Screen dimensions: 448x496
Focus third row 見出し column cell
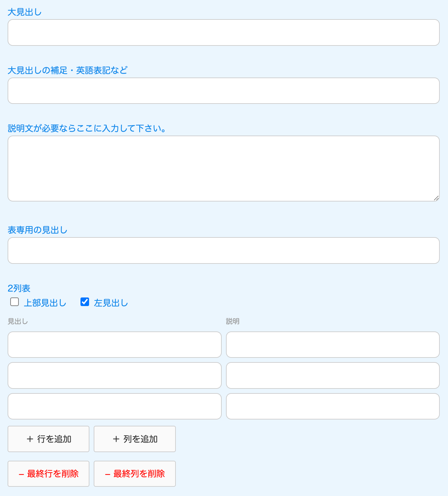pos(114,406)
